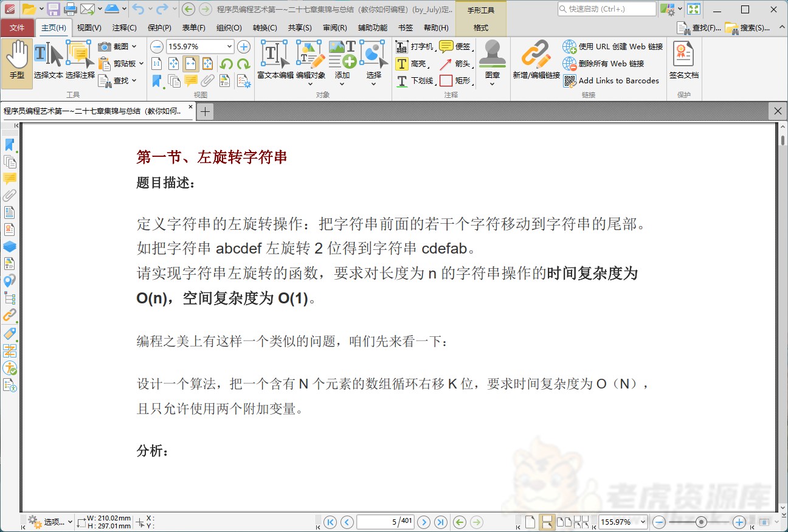Toggle bookmarks pane in ribbon view group
The image size is (788, 532).
157,80
